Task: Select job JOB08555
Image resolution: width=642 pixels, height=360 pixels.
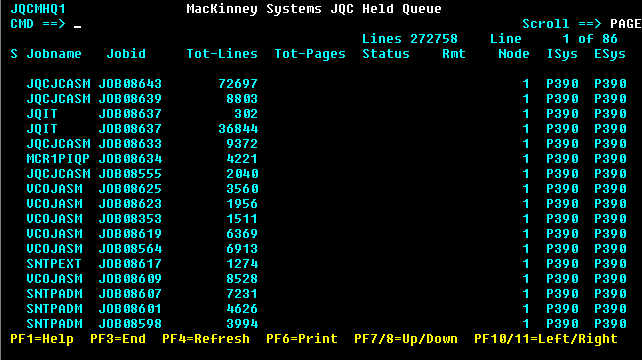Action: pyautogui.click(x=130, y=174)
